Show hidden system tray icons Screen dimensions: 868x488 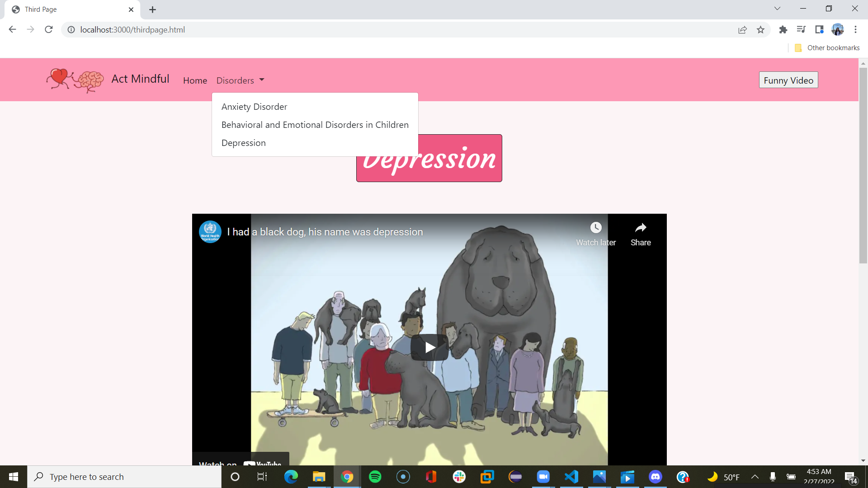click(x=755, y=477)
